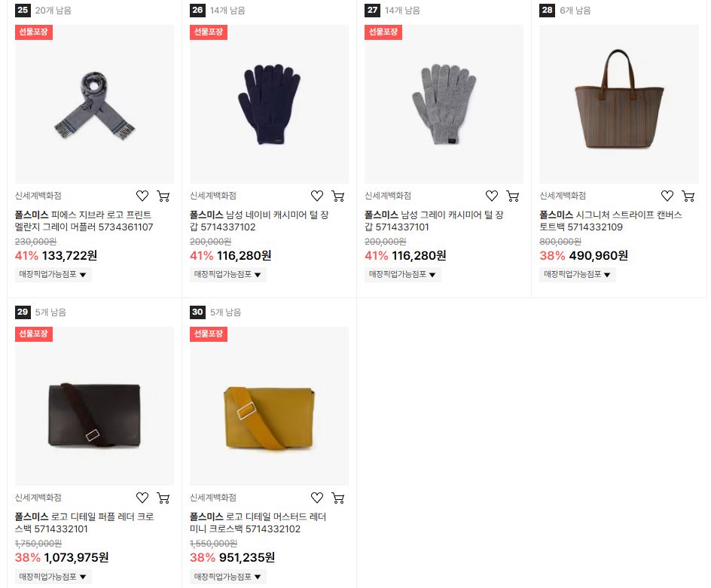Image resolution: width=711 pixels, height=588 pixels.
Task: Like the navy cashmere gloves item
Action: 317,196
